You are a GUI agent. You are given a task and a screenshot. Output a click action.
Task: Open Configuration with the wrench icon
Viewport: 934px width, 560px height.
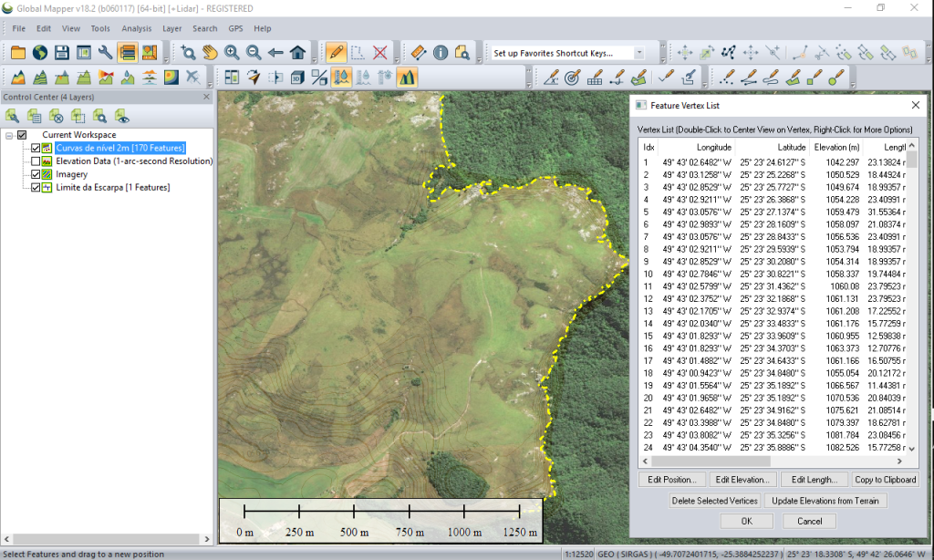click(x=106, y=53)
